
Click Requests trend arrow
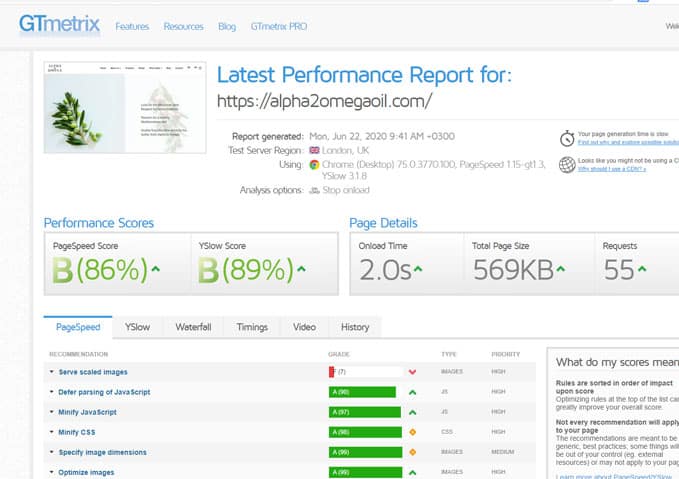[x=642, y=269]
